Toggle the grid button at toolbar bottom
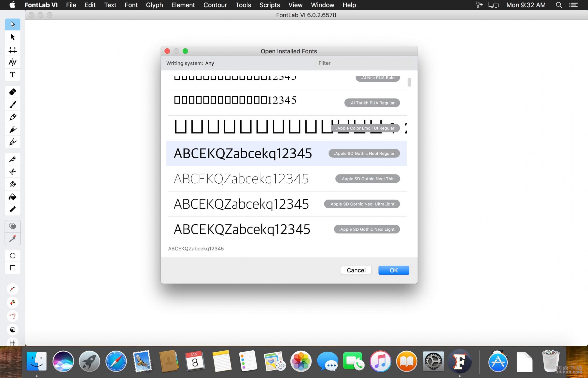 coord(13,343)
